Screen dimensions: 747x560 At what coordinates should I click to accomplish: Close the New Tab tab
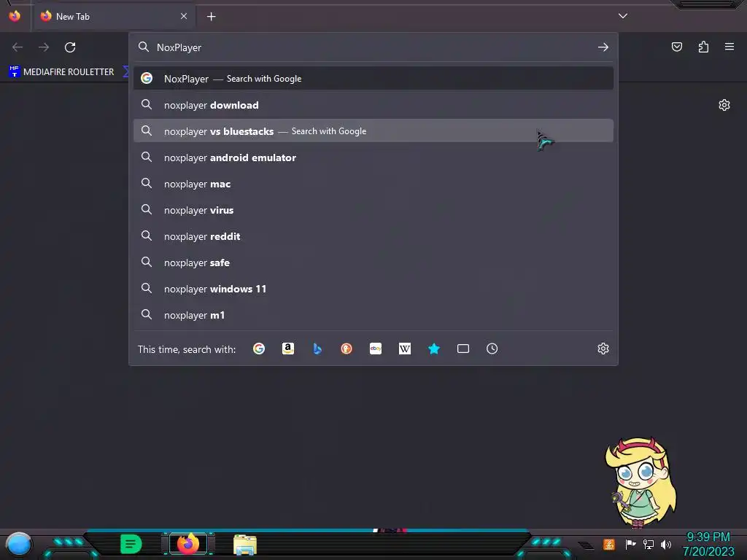[184, 16]
